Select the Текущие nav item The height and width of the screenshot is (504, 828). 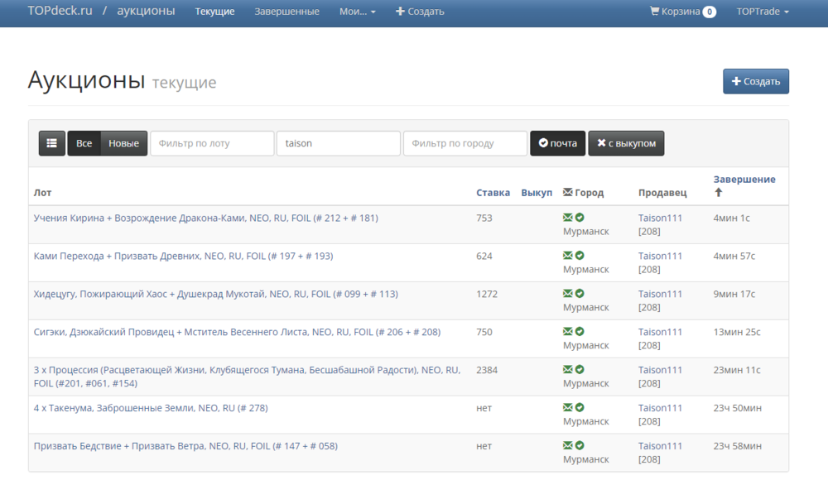pos(214,12)
